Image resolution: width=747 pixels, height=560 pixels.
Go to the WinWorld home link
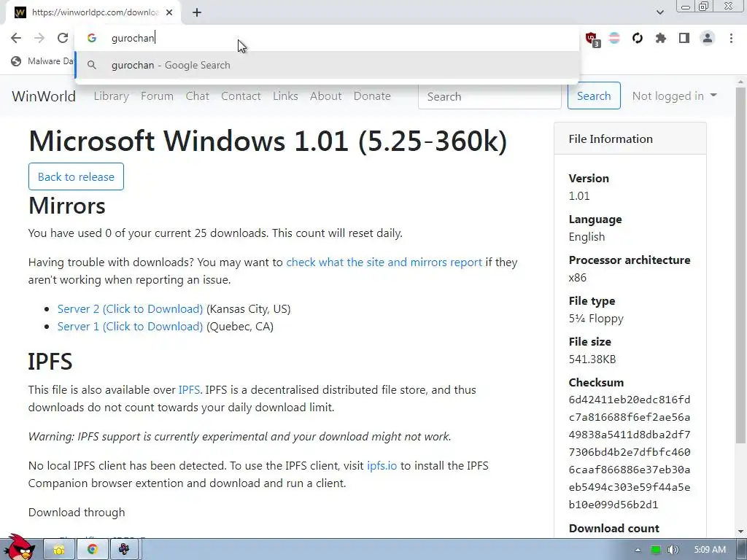(44, 96)
